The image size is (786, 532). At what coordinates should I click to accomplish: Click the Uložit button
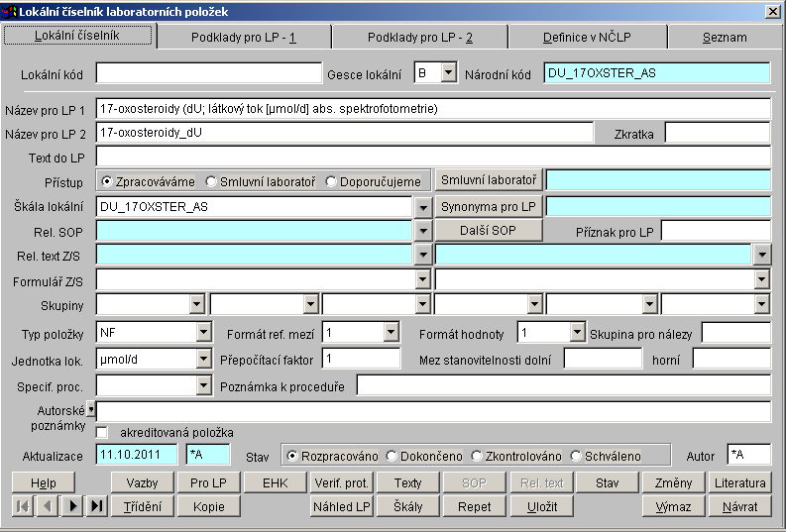(542, 506)
